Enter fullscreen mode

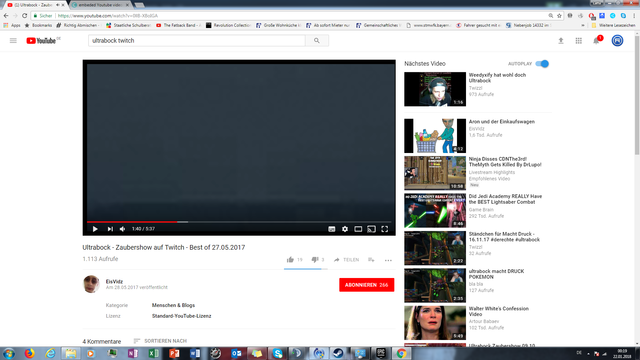coord(384,229)
